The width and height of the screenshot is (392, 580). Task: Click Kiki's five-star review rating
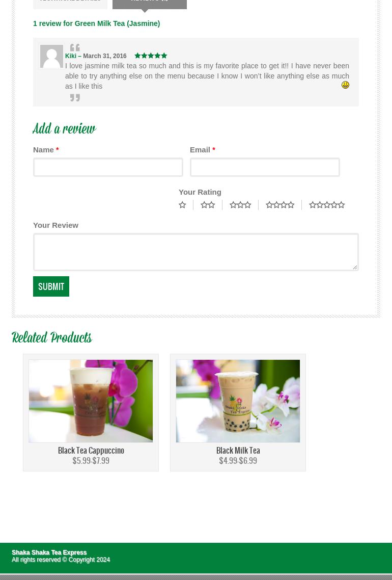click(x=151, y=56)
